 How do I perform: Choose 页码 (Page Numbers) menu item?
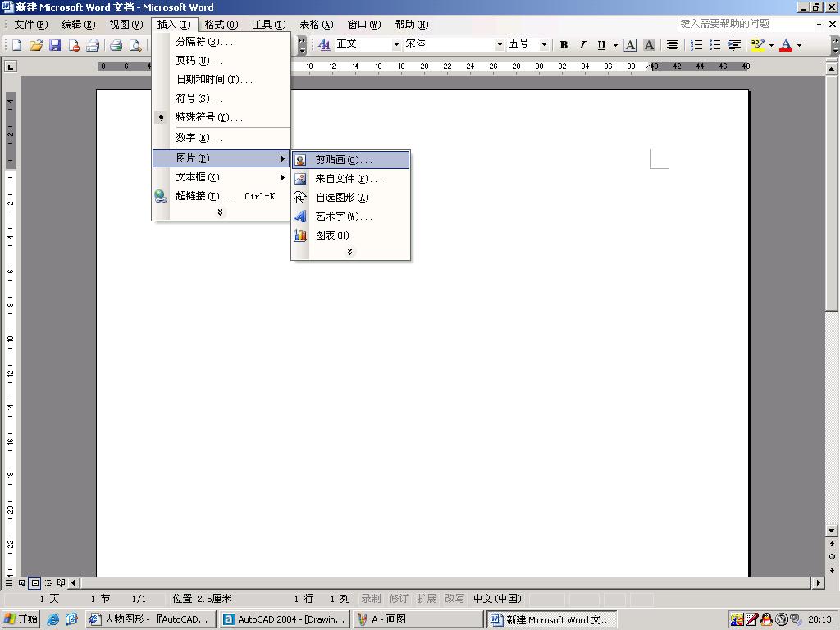(221, 61)
